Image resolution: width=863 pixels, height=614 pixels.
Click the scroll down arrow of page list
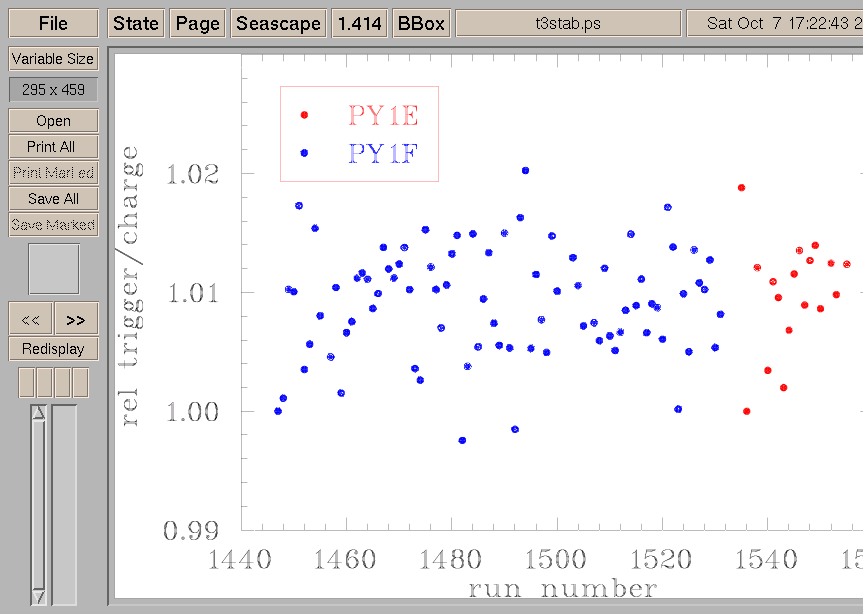[38, 597]
